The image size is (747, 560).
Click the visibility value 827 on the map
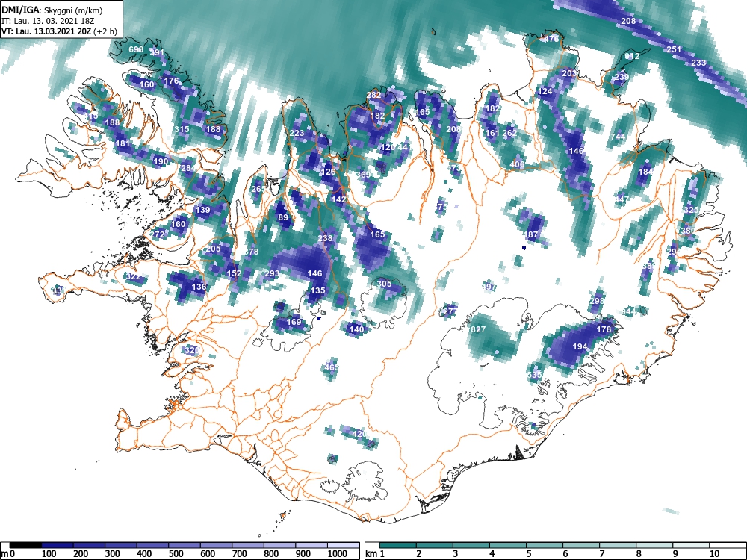(478, 329)
